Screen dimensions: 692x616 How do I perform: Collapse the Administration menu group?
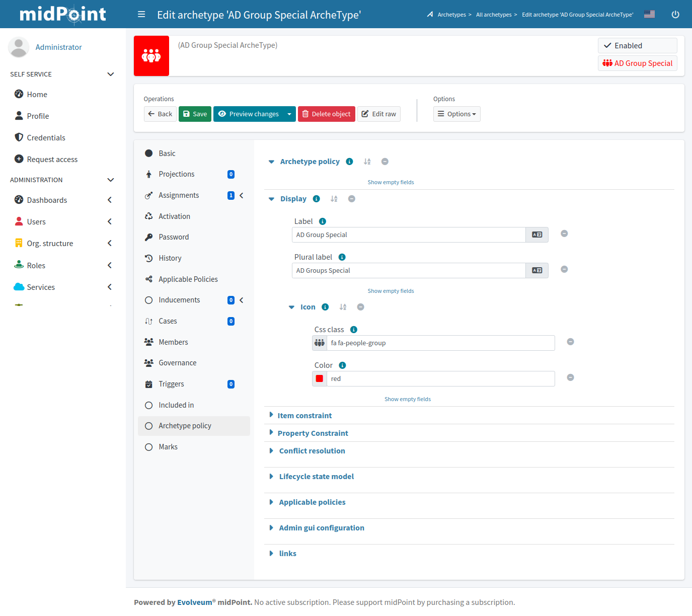pos(111,180)
